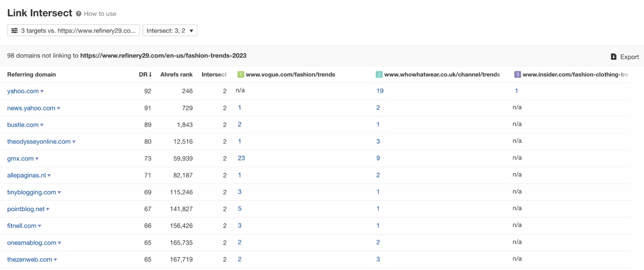Viewport: 644px width, 270px height.
Task: Open the news.yahoo.com domain link
Action: point(31,108)
